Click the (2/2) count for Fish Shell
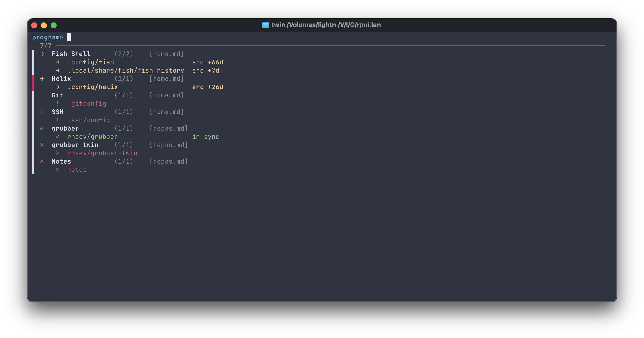The height and width of the screenshot is (338, 644). 124,54
